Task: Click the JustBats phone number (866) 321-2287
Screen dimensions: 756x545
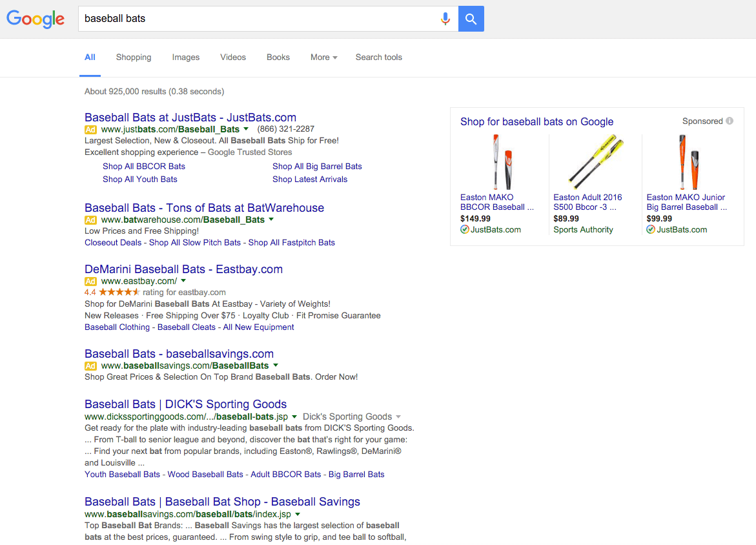Action: click(x=285, y=129)
